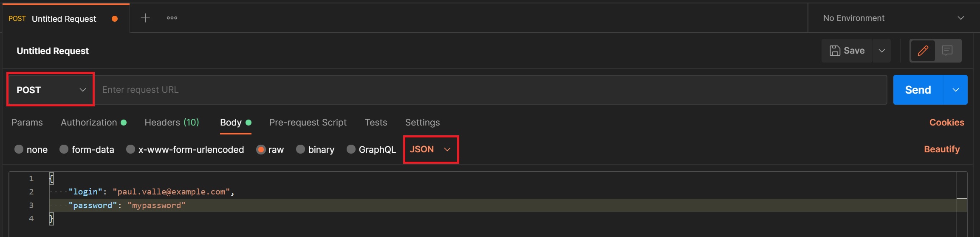The height and width of the screenshot is (237, 980).
Task: Click the Enter request URL field
Action: coord(489,90)
